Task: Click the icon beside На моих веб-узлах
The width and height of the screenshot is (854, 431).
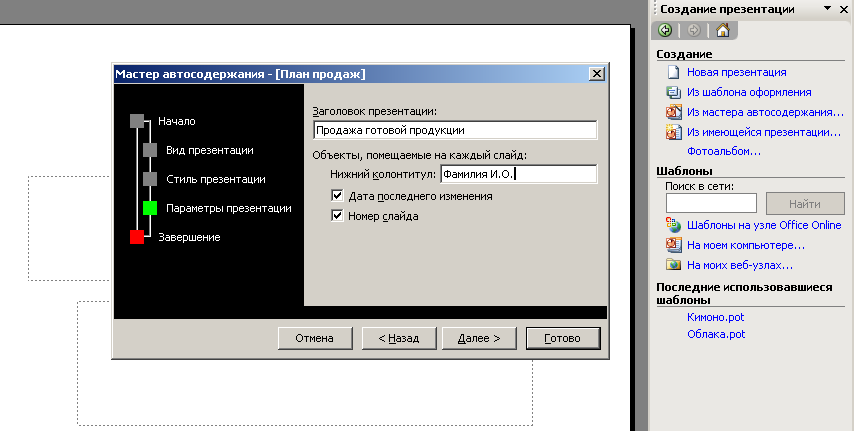Action: tap(674, 265)
